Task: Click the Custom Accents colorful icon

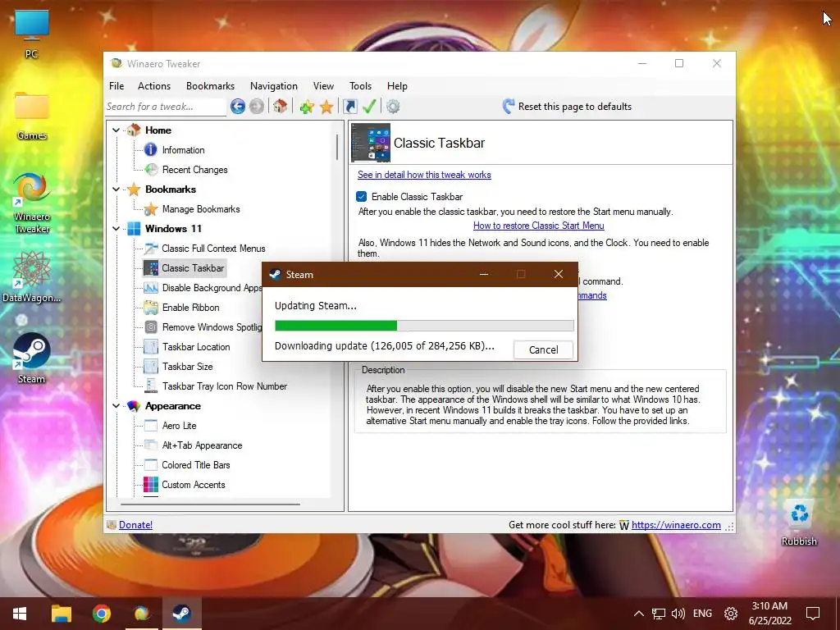Action: tap(151, 484)
